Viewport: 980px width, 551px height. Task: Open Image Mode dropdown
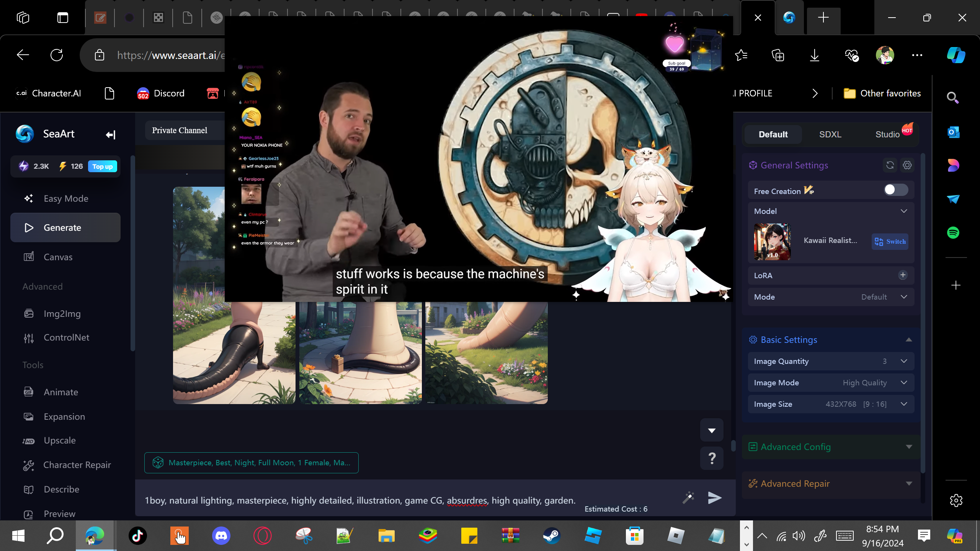tap(831, 383)
